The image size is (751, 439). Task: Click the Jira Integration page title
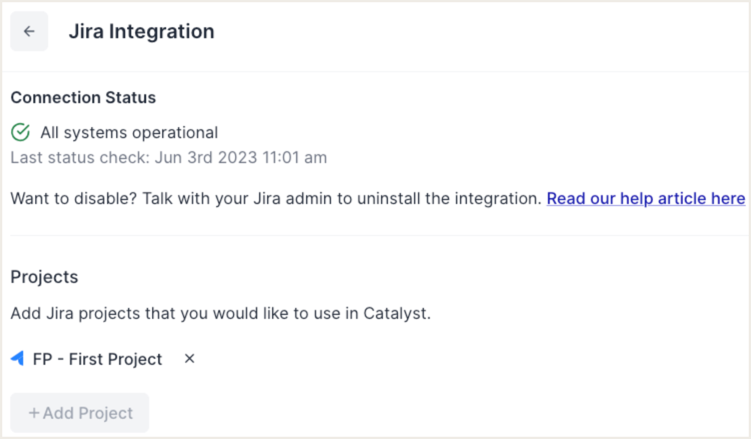coord(141,31)
